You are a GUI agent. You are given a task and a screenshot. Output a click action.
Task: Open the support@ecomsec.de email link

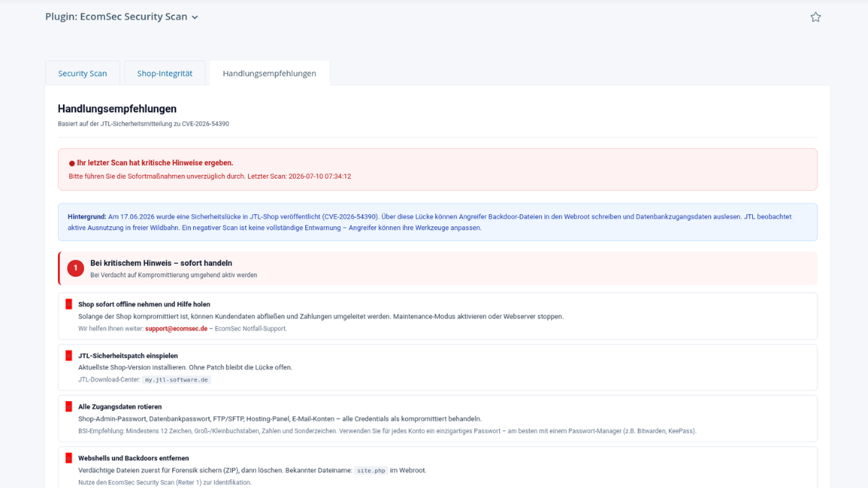pos(176,328)
